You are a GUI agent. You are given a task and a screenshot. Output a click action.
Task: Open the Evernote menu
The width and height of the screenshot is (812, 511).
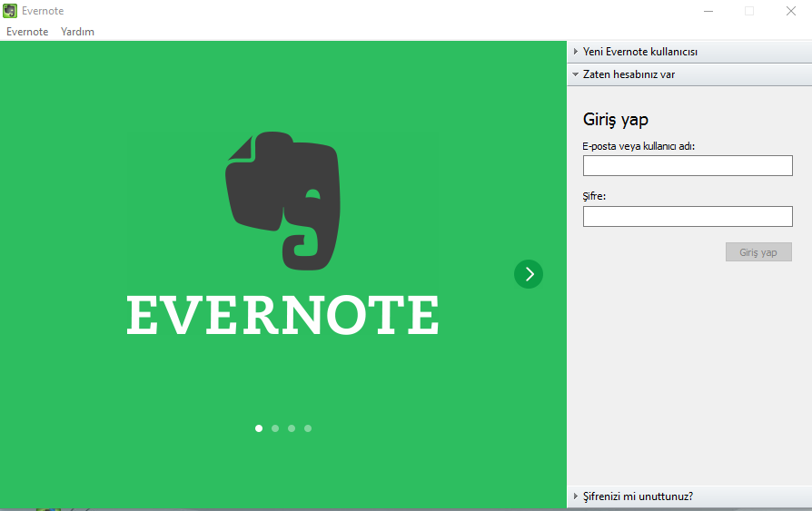click(27, 32)
